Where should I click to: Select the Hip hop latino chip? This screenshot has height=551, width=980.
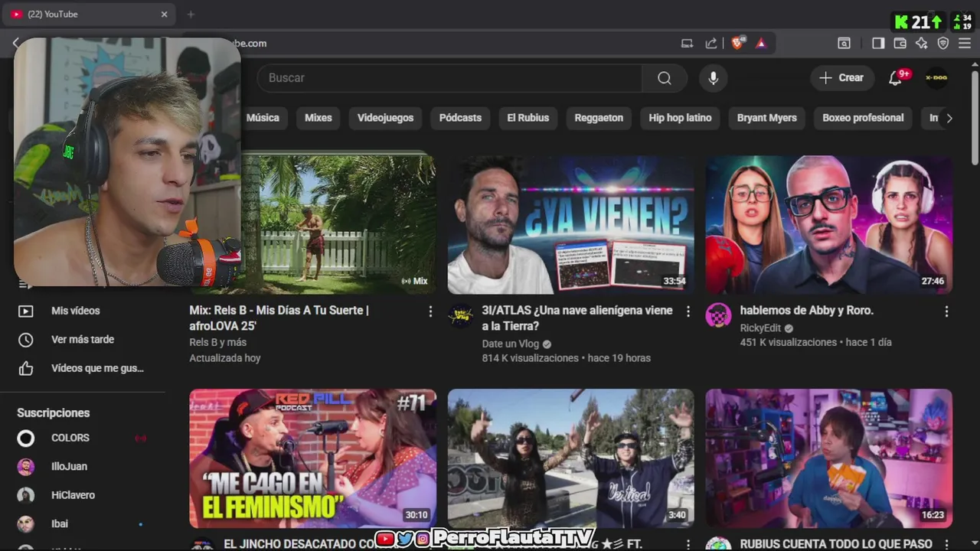click(680, 118)
